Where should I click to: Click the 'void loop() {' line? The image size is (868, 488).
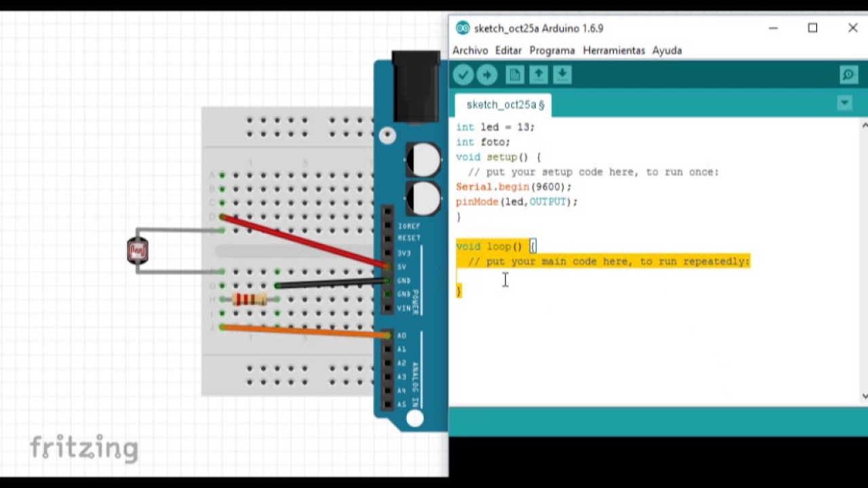tap(496, 246)
